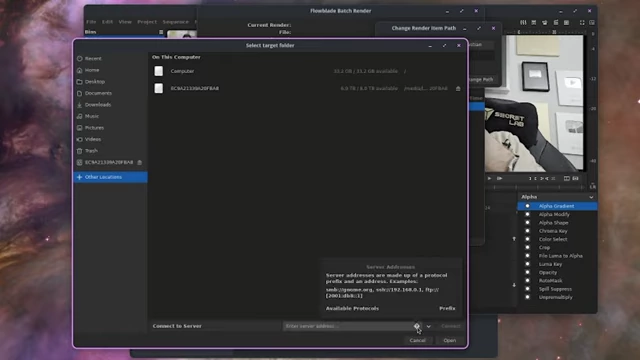The height and width of the screenshot is (360, 640).
Task: Open the Bins panel hamburger menu
Action: click(161, 32)
